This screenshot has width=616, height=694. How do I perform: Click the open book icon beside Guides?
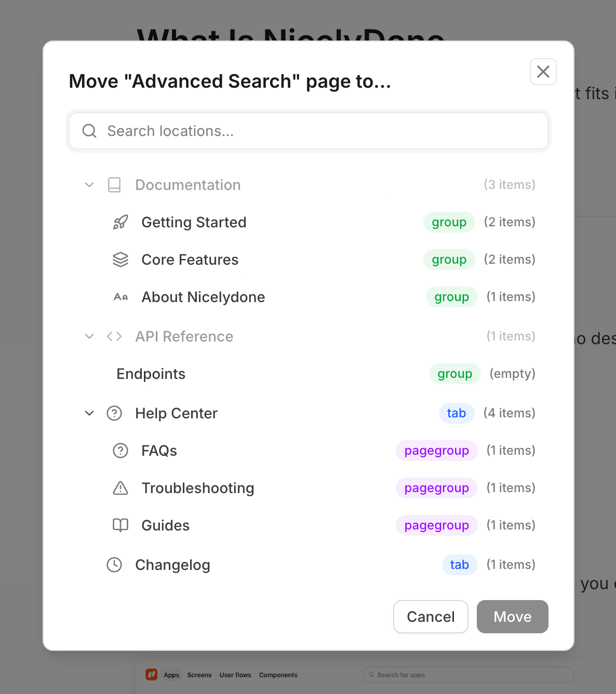[x=120, y=525]
